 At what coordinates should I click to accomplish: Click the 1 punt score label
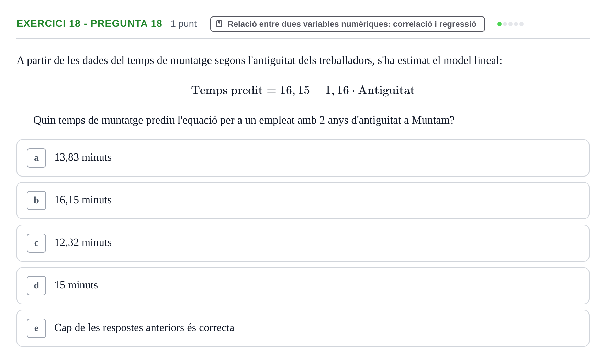(x=183, y=24)
